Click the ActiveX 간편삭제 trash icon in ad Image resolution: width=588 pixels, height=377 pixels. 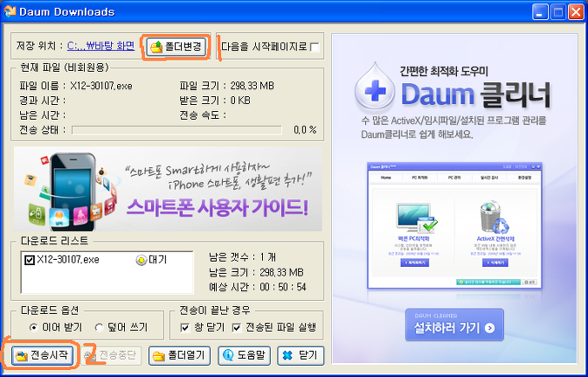(x=494, y=218)
